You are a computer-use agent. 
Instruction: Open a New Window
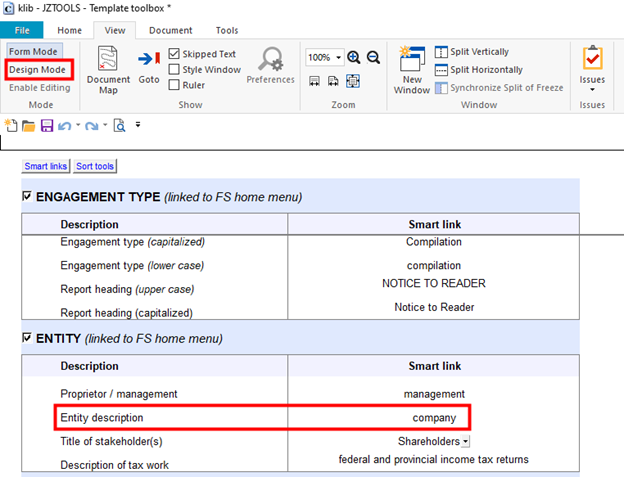click(411, 70)
